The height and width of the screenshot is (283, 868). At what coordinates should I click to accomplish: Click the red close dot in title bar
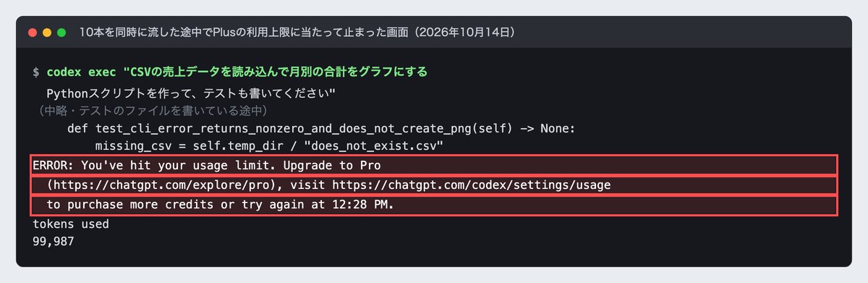[33, 33]
